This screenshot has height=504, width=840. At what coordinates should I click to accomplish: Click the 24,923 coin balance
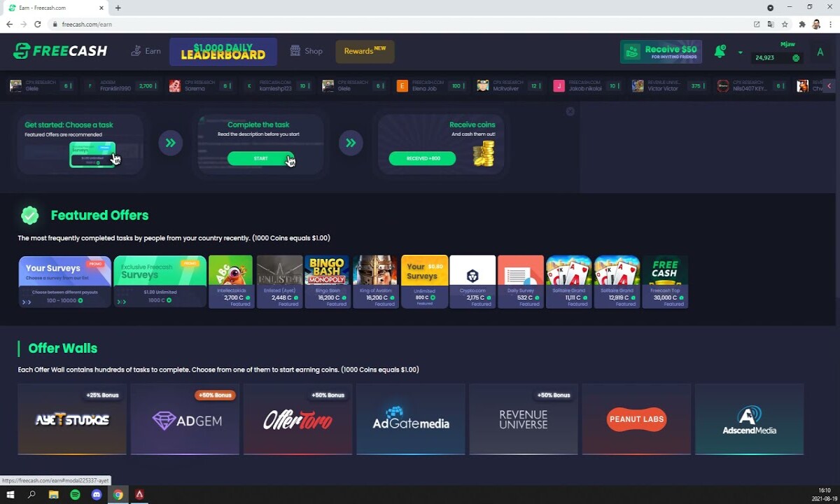(776, 58)
